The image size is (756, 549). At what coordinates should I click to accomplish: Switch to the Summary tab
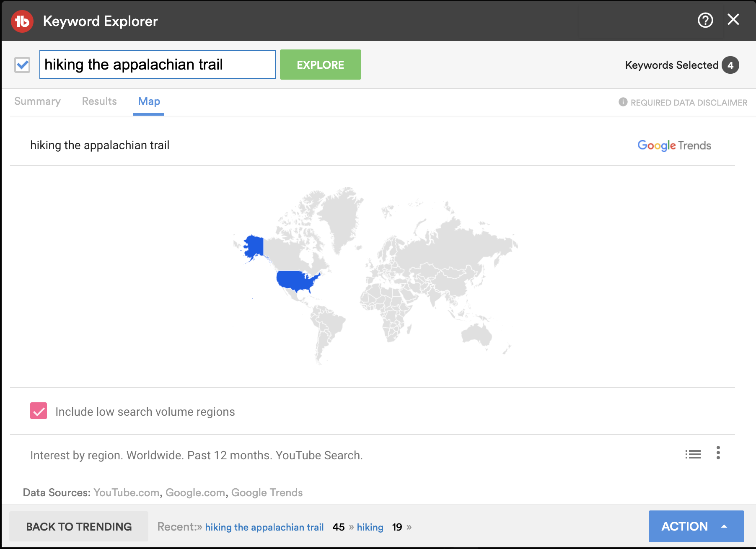(x=37, y=101)
